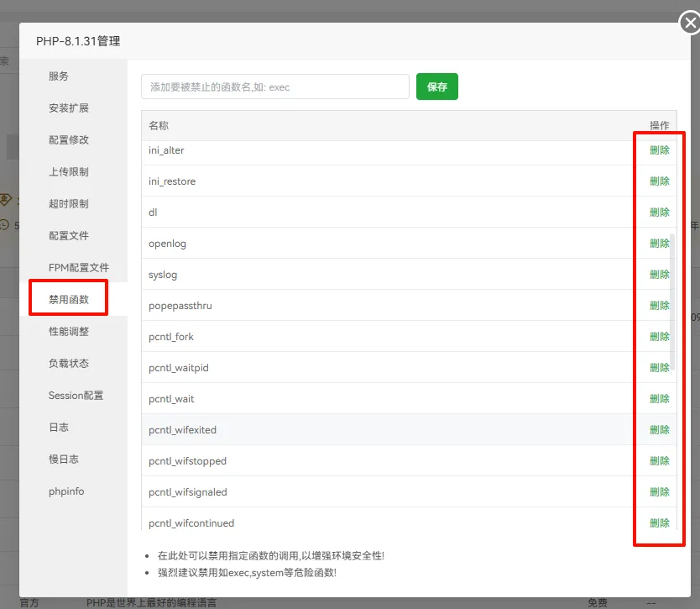Select the 禁用函数 tab
The width and height of the screenshot is (700, 609).
[69, 300]
